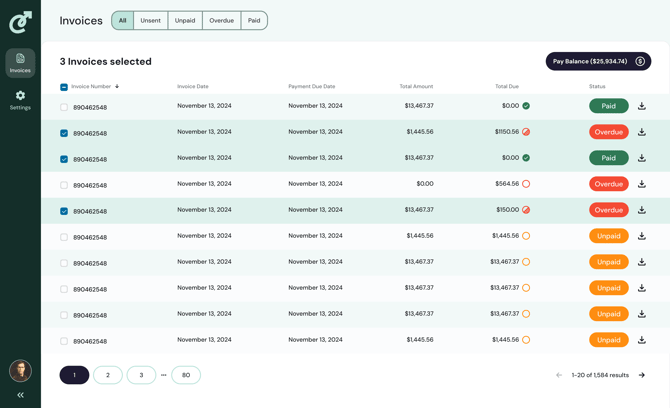Click the Paid badge in the unchecked row
The image size is (670, 408).
(608, 106)
